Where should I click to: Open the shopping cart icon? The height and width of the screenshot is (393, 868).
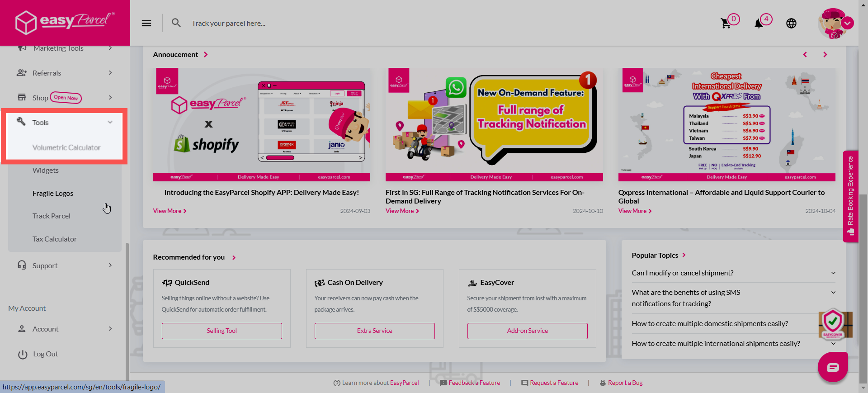(726, 24)
